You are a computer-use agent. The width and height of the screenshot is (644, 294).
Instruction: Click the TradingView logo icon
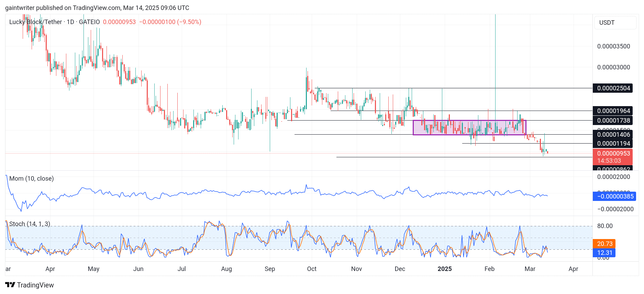[x=10, y=285]
